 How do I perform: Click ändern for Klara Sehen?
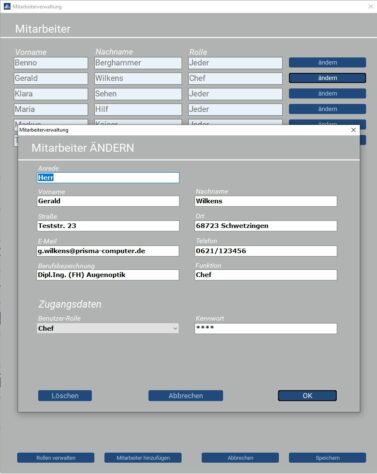[327, 94]
